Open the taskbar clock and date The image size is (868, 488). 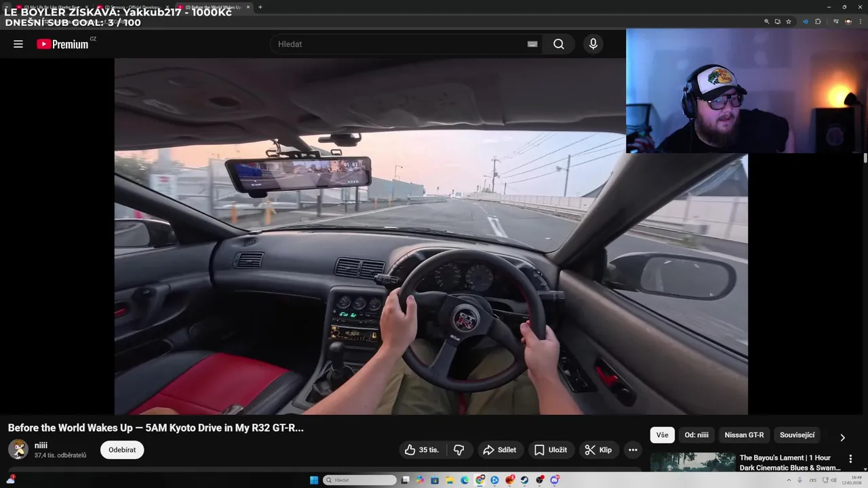tap(851, 480)
